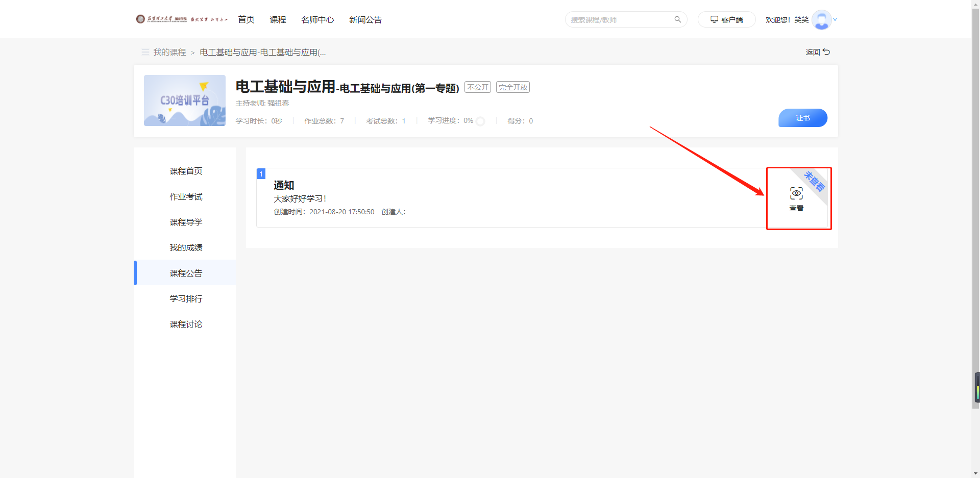The height and width of the screenshot is (478, 980).
Task: Open 新闻公告 from the top menu
Action: (x=365, y=19)
